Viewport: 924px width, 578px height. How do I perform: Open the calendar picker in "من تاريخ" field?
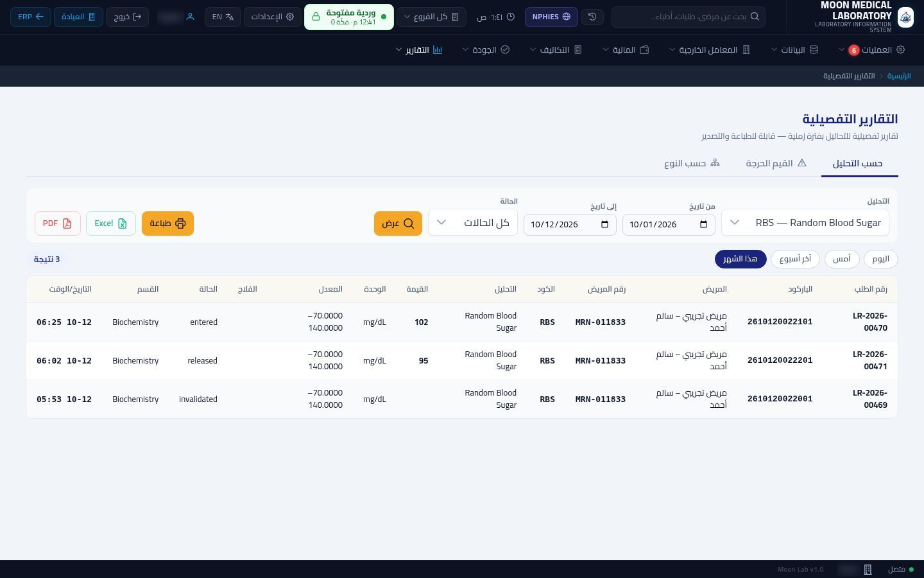pos(703,224)
